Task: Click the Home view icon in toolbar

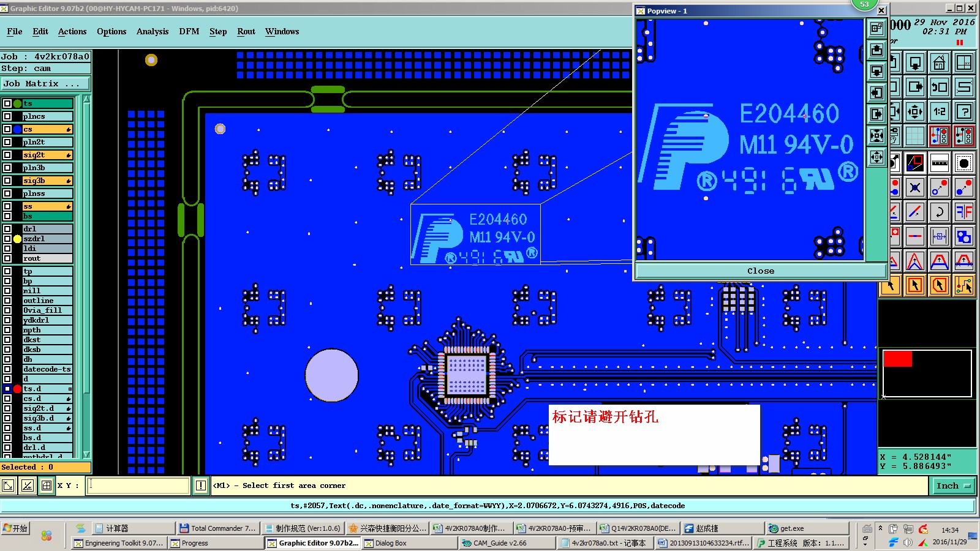Action: (939, 63)
